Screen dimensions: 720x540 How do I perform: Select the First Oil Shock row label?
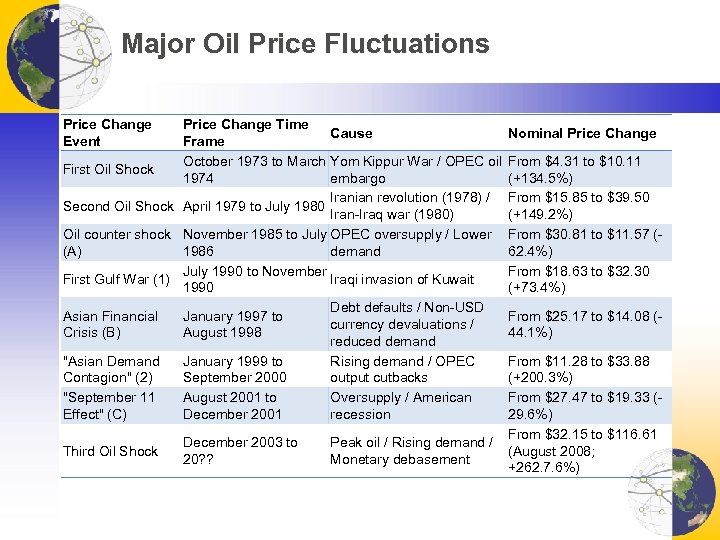[108, 169]
